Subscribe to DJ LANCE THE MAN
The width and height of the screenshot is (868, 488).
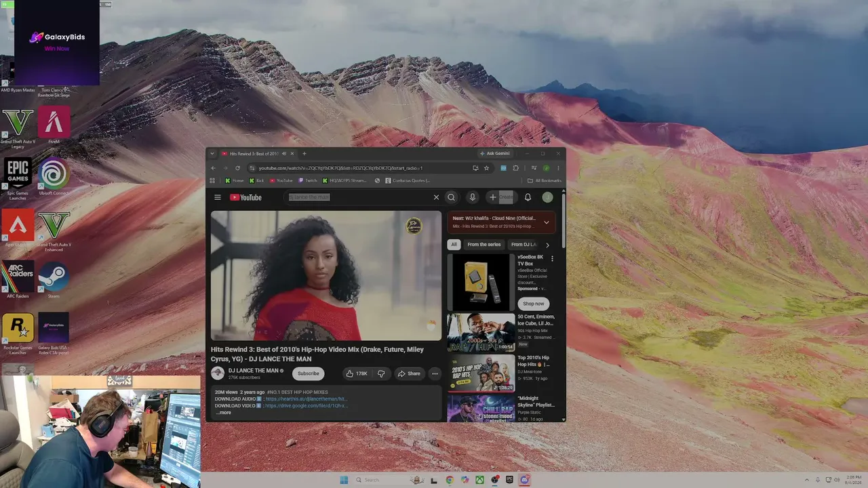pos(308,373)
